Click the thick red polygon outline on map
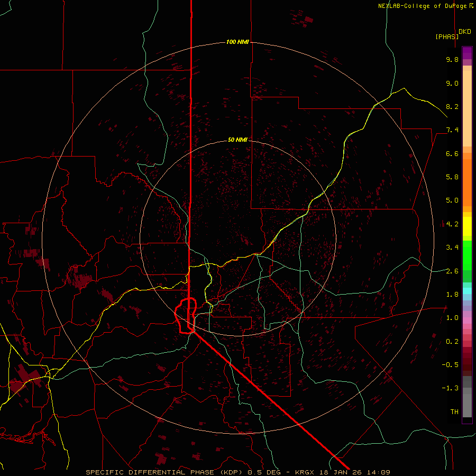Image resolution: width=476 pixels, height=476 pixels. (x=186, y=316)
